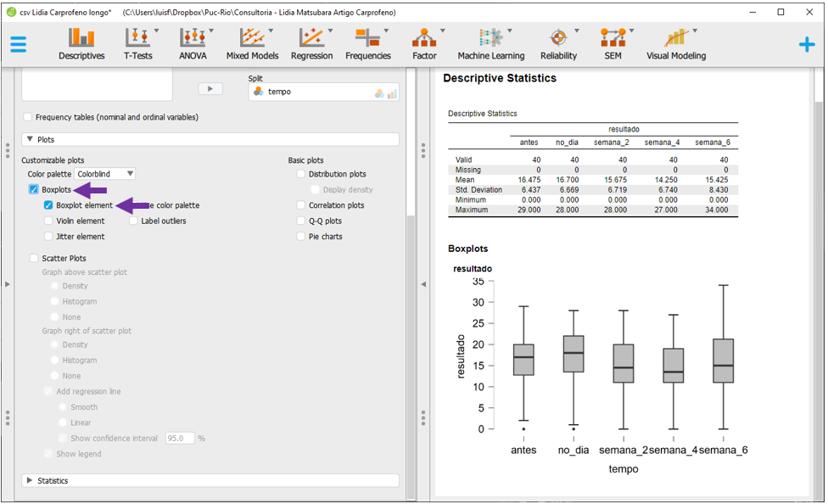Open the Mixed Models module
Screen dimensions: 828x504
pos(252,44)
